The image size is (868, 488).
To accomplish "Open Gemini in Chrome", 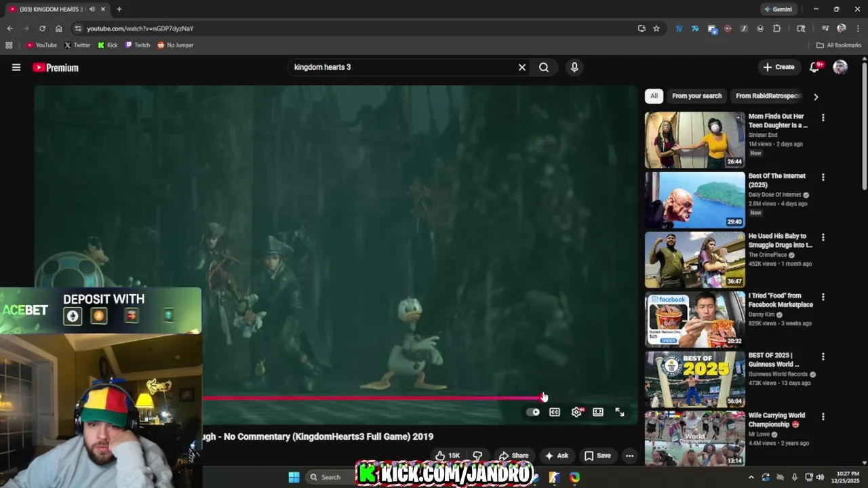I will [778, 9].
